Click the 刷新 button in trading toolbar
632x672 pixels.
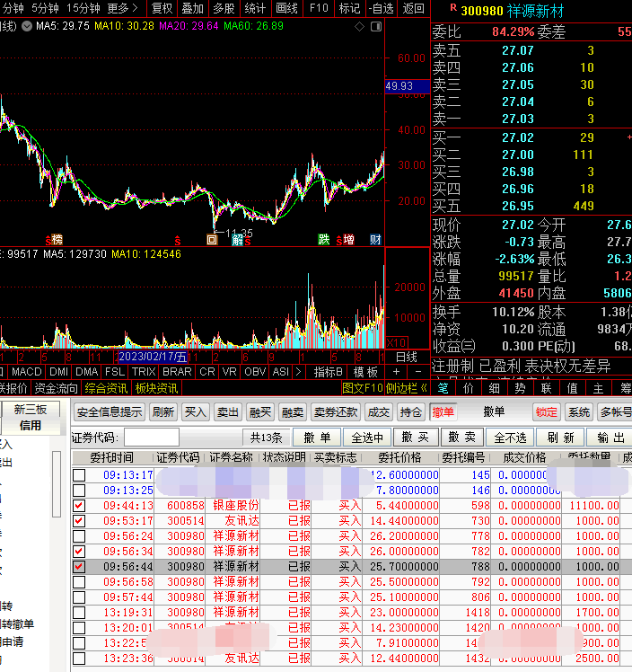click(x=163, y=411)
